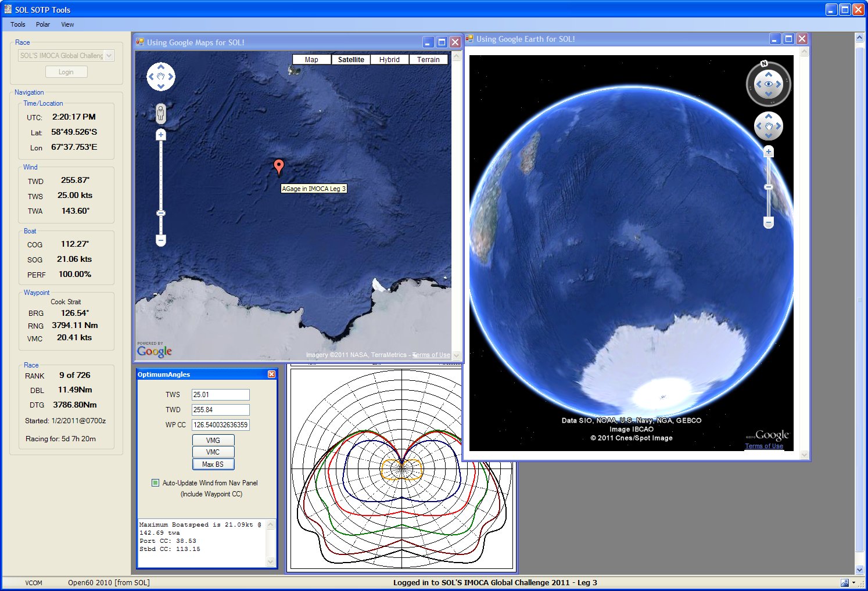Click the TWD value 255.87°
Image resolution: width=868 pixels, height=591 pixels.
click(x=76, y=181)
